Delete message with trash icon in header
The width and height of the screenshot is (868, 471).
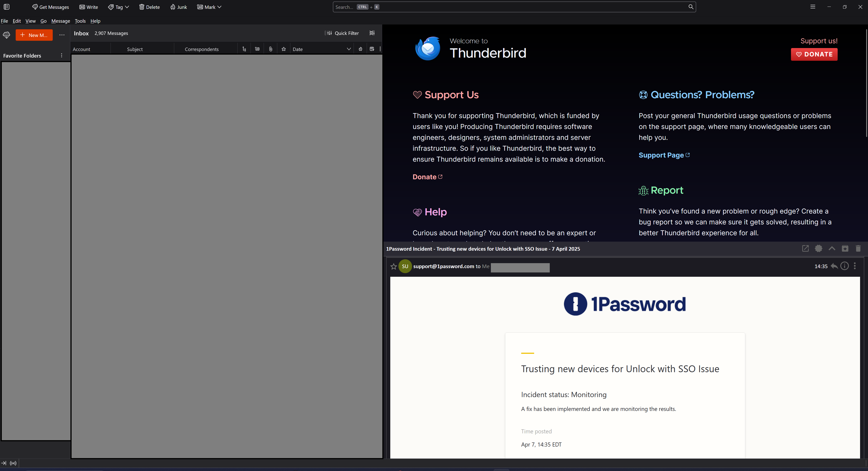point(858,248)
